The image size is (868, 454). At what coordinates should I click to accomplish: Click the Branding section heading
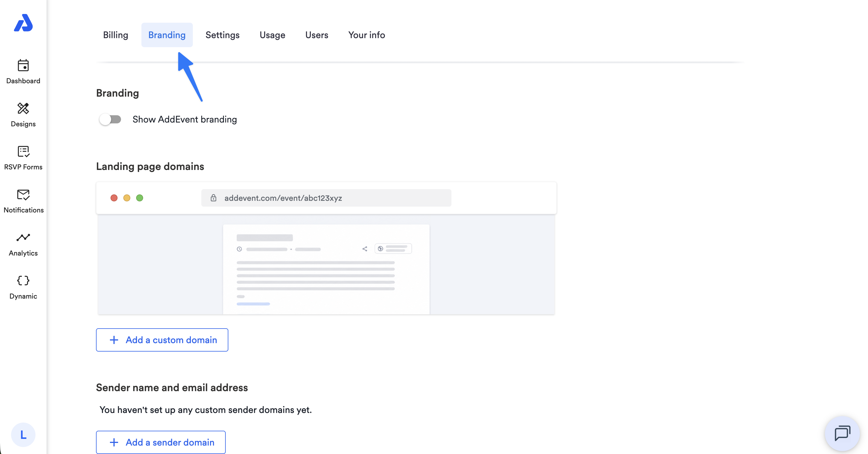(117, 93)
